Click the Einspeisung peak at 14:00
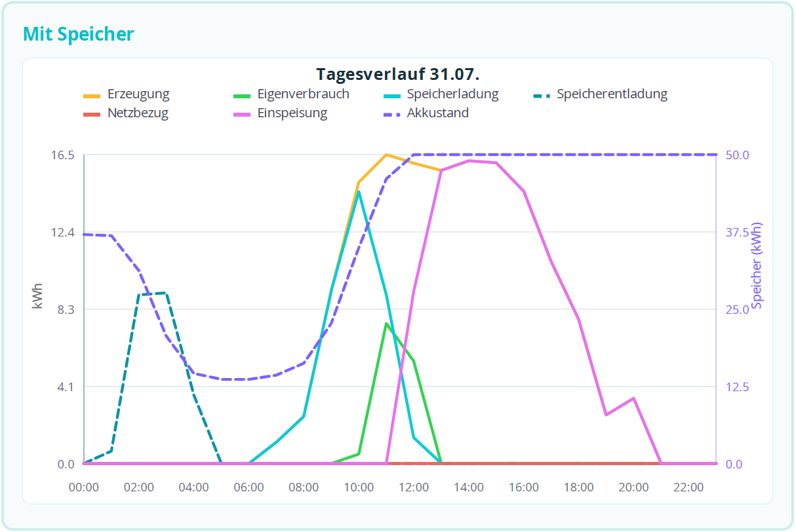 click(469, 161)
